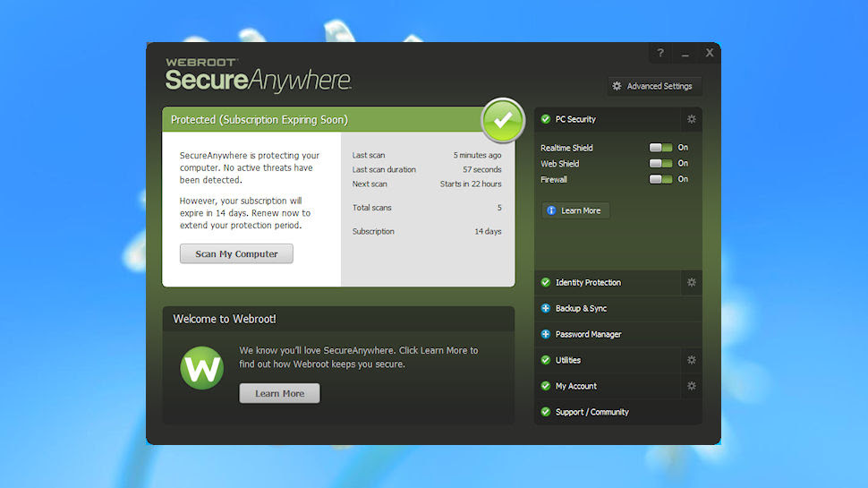Viewport: 868px width, 488px height.
Task: Expand the Utilities section
Action: click(x=608, y=360)
